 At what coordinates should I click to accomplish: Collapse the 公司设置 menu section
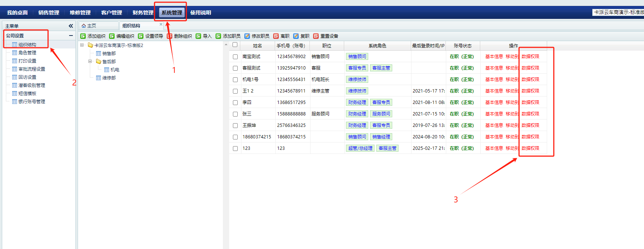pyautogui.click(x=71, y=36)
